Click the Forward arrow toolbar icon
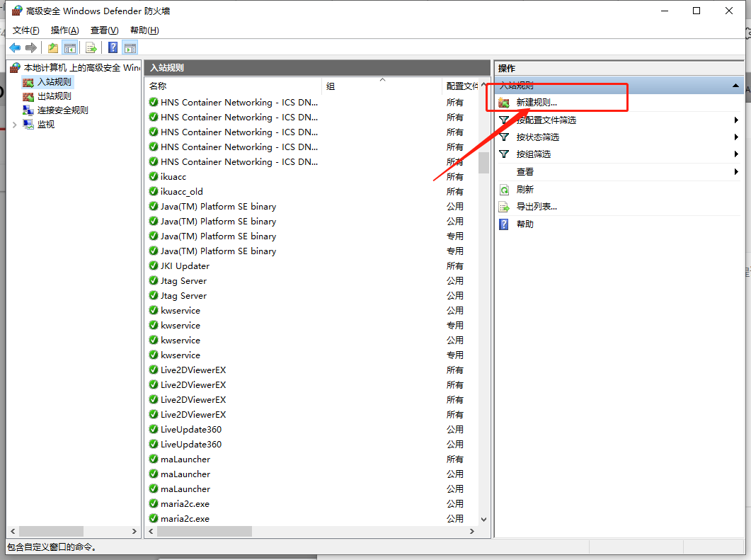 click(31, 48)
